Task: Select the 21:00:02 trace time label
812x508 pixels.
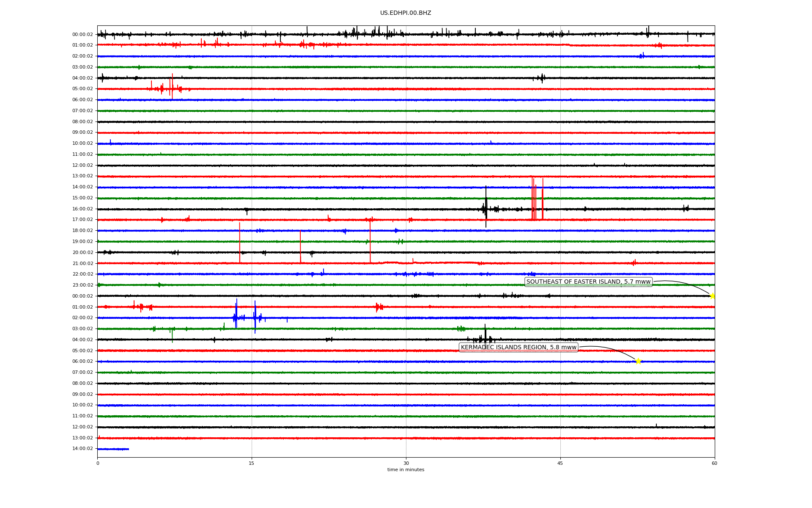Action: [x=82, y=263]
